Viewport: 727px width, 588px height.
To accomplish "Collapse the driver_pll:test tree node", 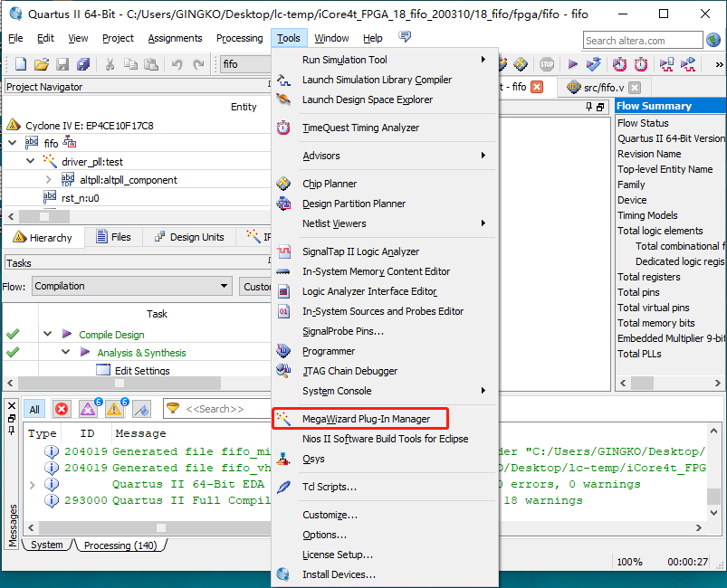I will [31, 161].
